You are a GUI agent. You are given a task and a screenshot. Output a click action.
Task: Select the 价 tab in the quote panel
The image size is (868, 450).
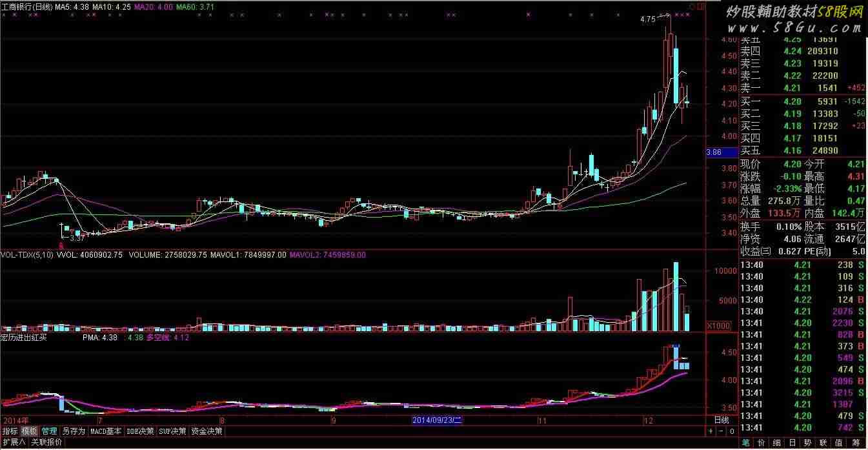pyautogui.click(x=762, y=443)
